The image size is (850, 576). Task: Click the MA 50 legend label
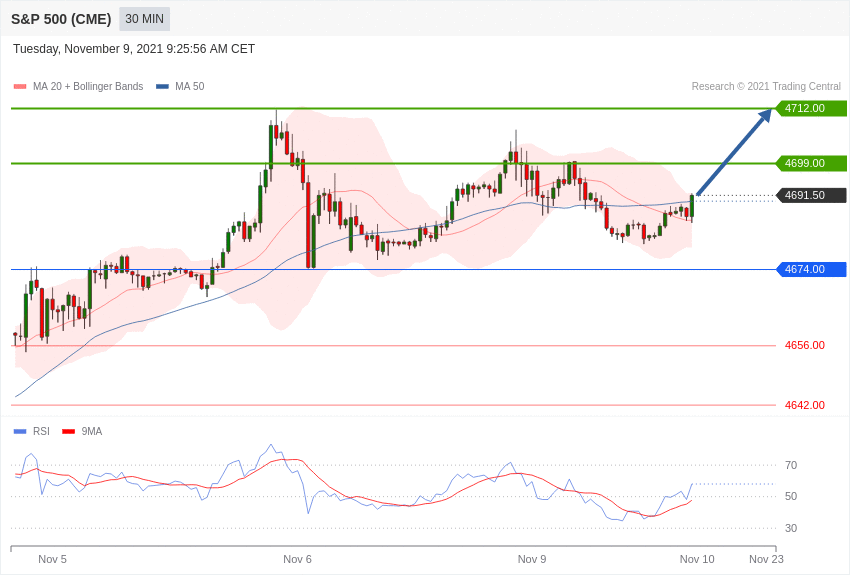coord(190,86)
